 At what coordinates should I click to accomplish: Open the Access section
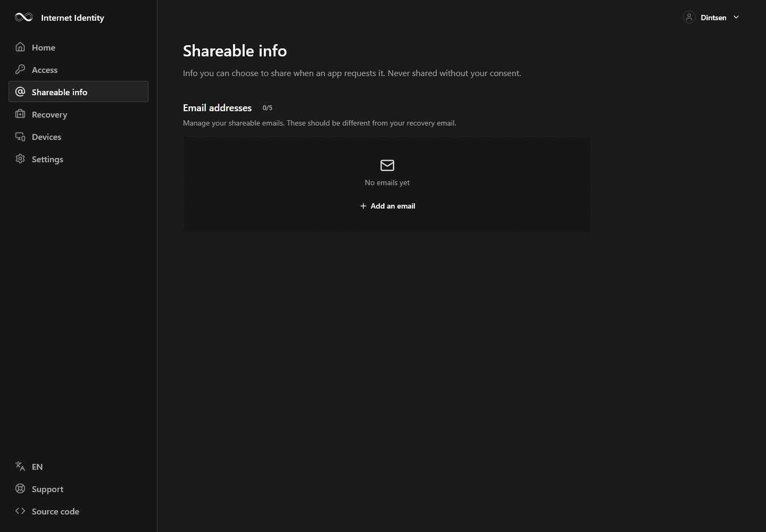click(x=78, y=70)
